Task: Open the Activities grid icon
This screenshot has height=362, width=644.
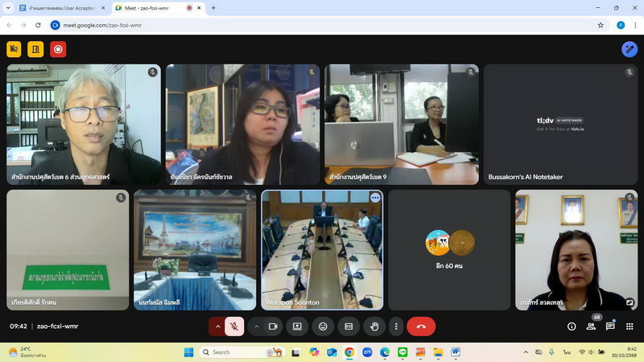Action: point(630,327)
